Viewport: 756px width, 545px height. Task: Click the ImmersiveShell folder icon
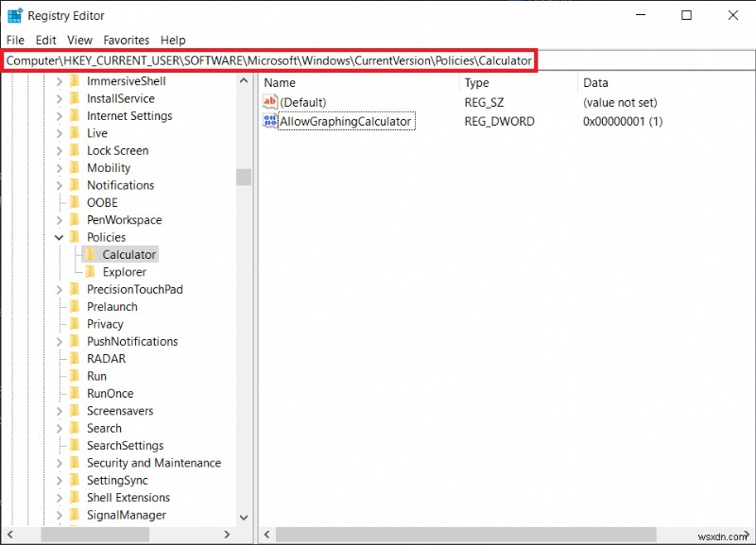(x=75, y=81)
